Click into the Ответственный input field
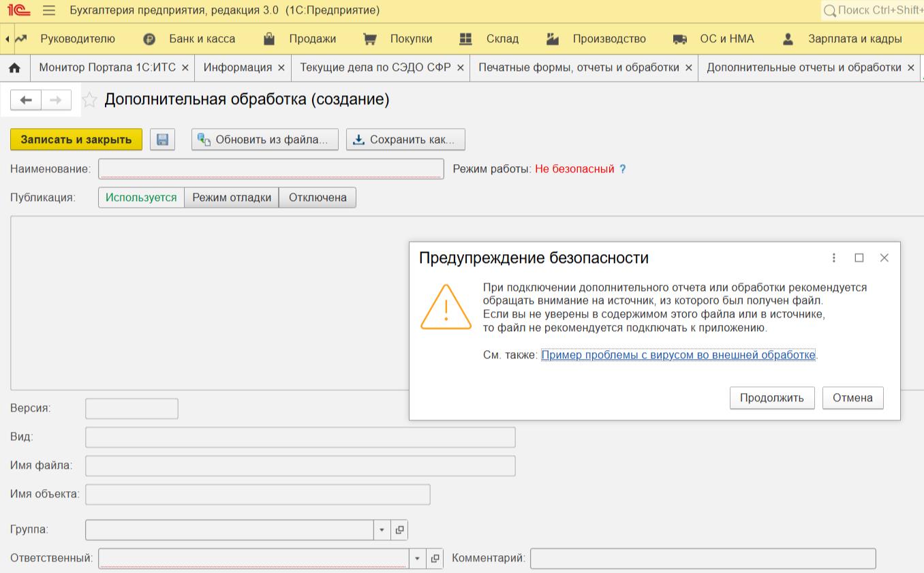924x573 pixels. point(253,559)
